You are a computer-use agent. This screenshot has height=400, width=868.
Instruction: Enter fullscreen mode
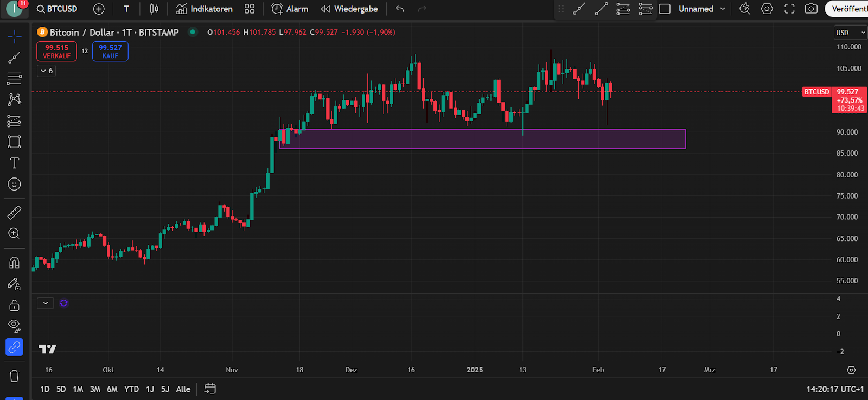tap(789, 9)
